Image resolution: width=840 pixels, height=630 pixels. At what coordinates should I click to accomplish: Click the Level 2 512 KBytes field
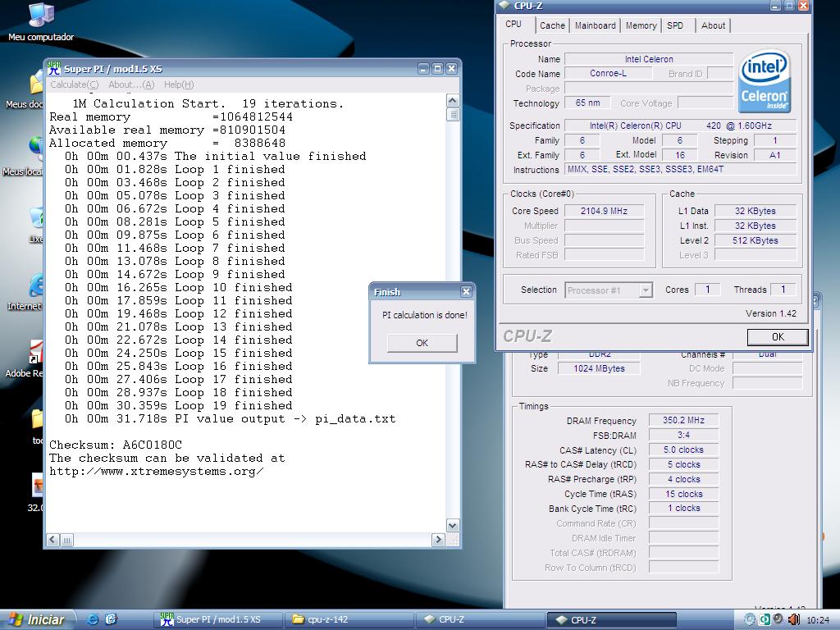coord(756,240)
